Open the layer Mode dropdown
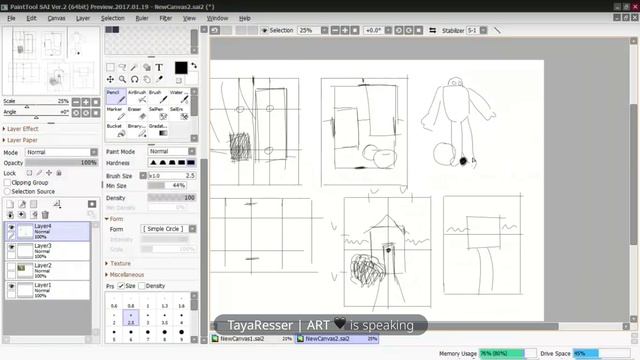 tap(62, 152)
